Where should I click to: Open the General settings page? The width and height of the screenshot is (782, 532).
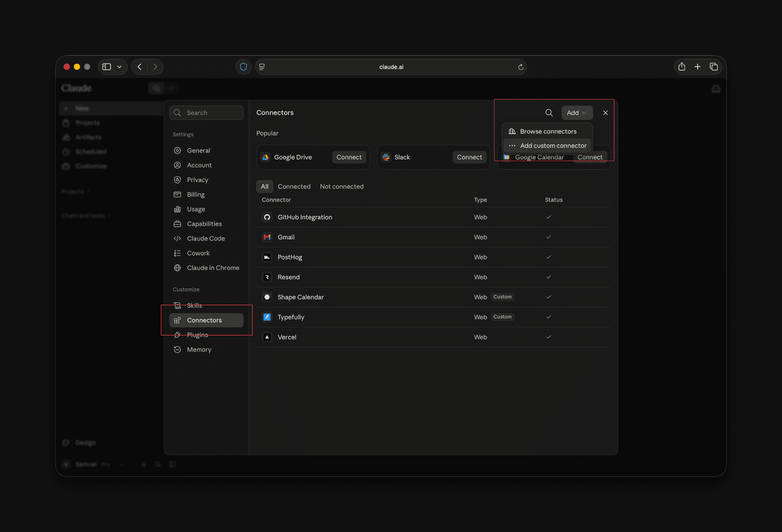206,150
